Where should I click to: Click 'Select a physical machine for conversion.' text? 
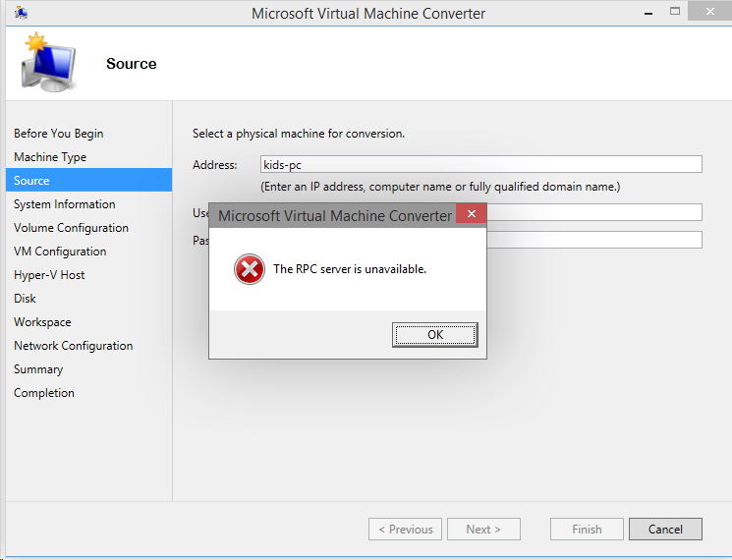(299, 134)
